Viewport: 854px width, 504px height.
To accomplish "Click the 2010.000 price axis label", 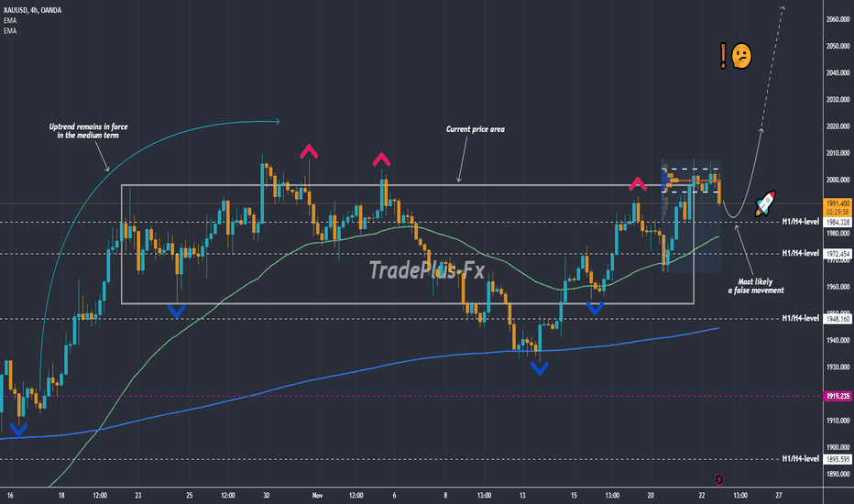I will (x=838, y=153).
